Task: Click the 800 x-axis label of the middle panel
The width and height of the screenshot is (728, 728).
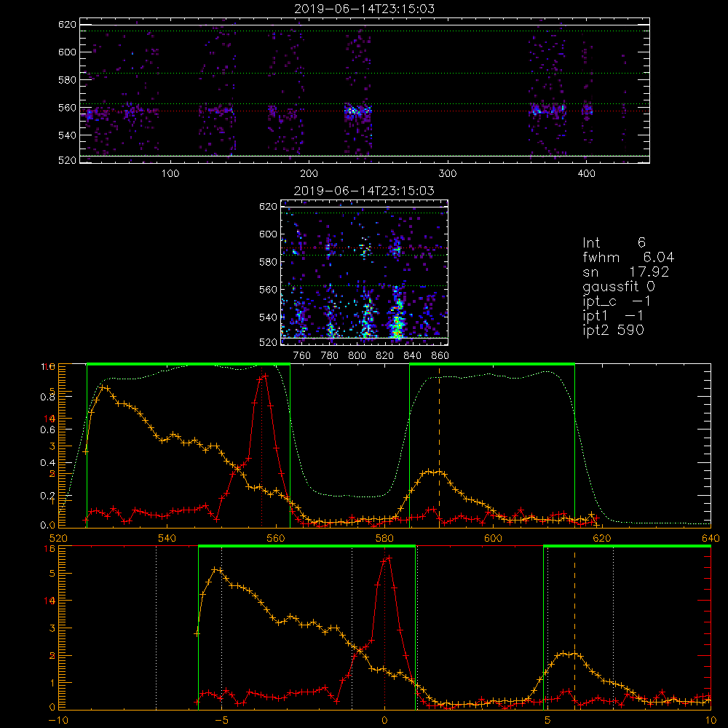Action: click(357, 356)
